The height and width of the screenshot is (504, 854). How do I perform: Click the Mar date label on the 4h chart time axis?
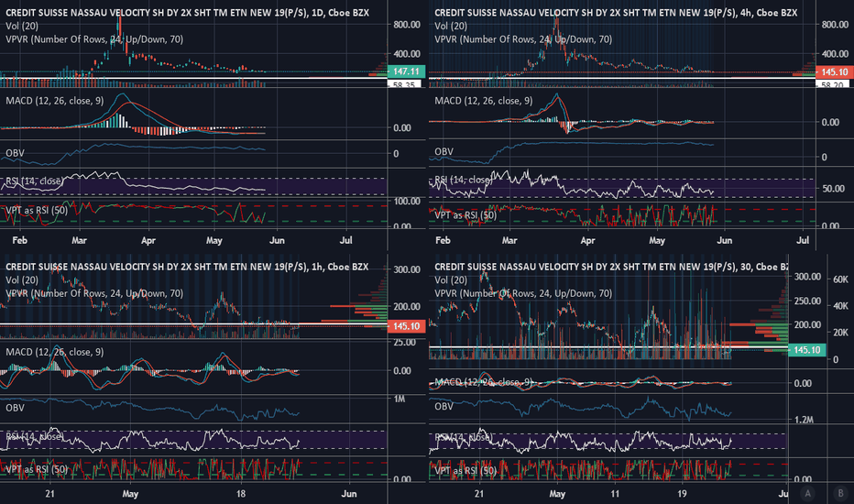coord(509,240)
